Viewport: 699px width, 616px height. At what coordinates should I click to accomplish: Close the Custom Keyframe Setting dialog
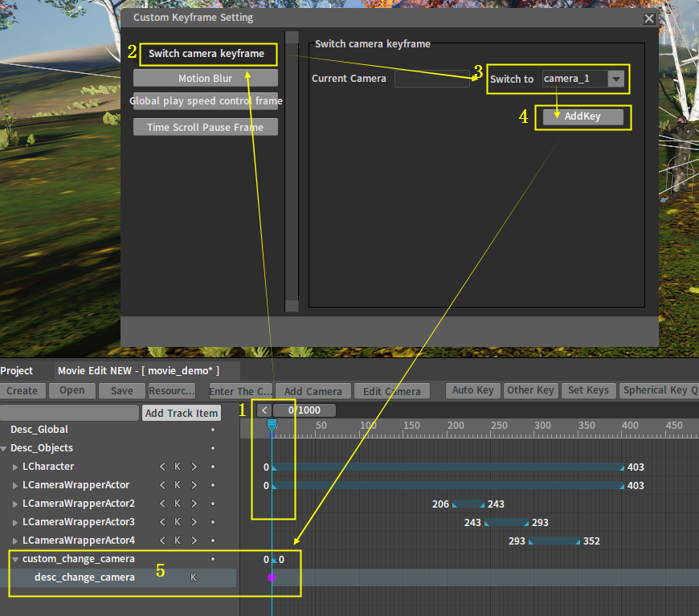pyautogui.click(x=649, y=18)
